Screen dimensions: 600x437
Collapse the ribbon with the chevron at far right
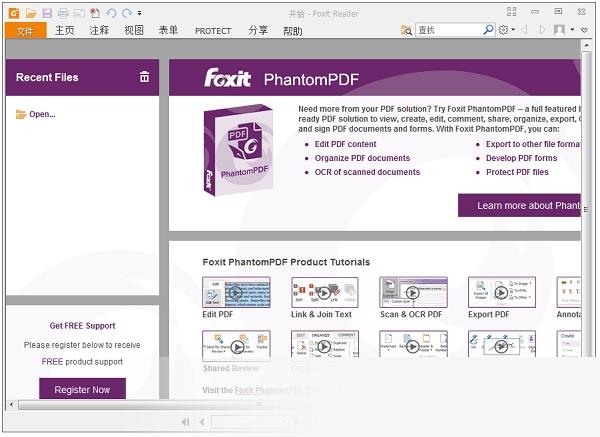click(x=584, y=30)
